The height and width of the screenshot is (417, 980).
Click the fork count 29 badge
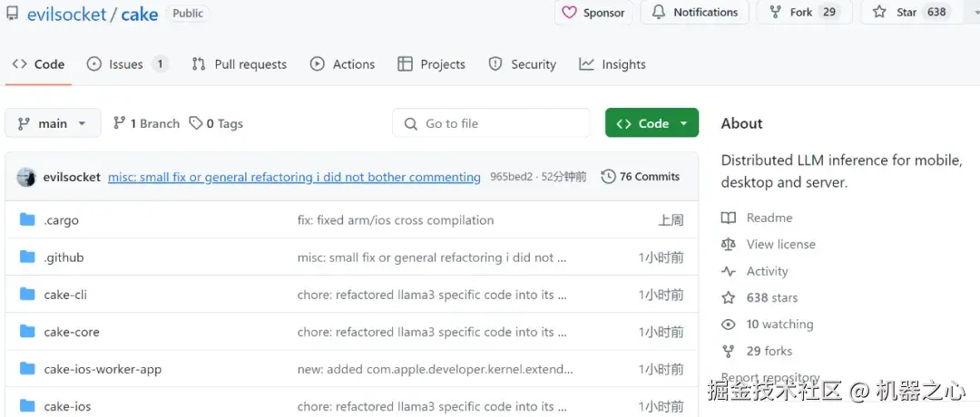[829, 13]
